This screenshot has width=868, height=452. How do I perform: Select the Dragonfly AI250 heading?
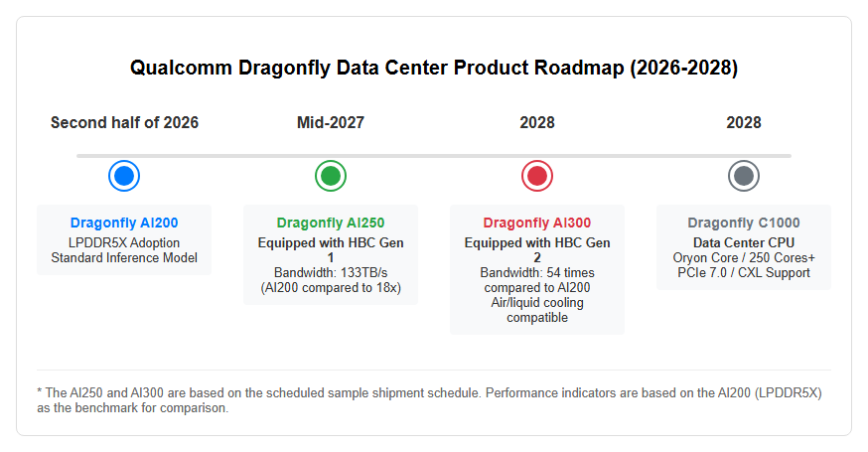coord(331,223)
